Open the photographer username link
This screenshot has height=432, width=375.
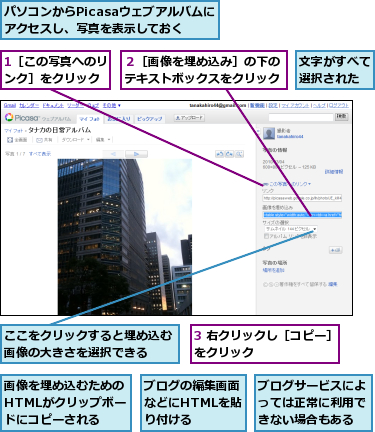coord(290,137)
